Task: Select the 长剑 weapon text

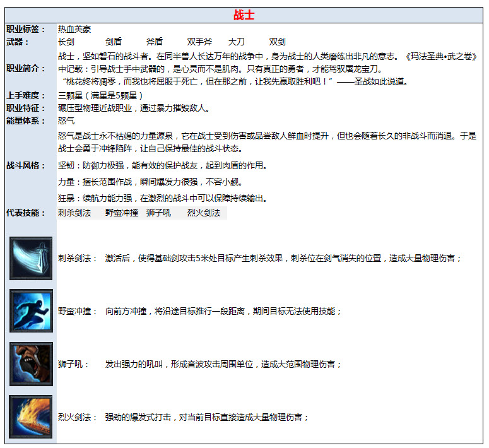Action: 66,42
